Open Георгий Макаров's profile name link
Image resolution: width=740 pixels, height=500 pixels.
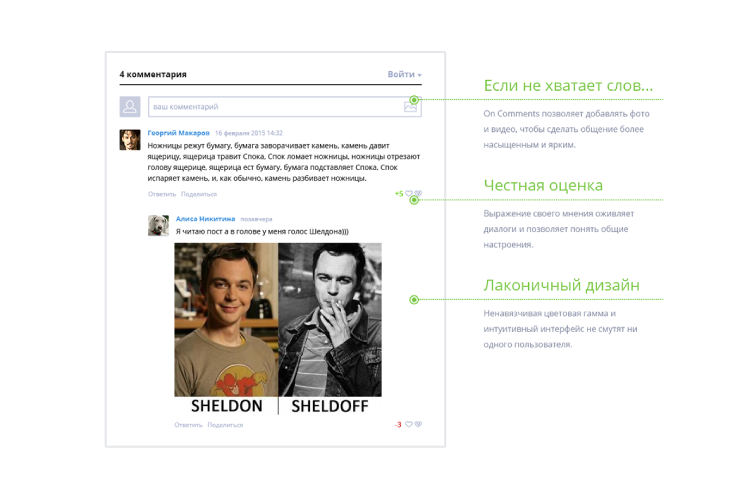[x=178, y=132]
